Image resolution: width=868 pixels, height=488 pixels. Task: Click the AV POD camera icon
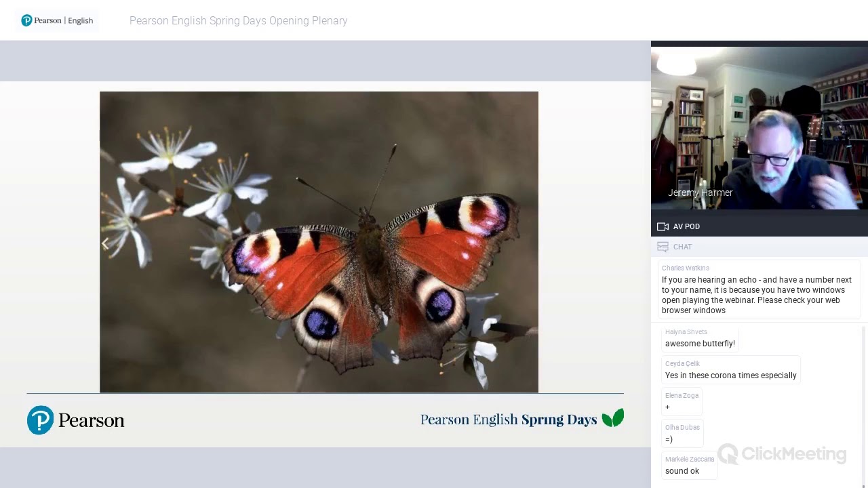click(663, 226)
